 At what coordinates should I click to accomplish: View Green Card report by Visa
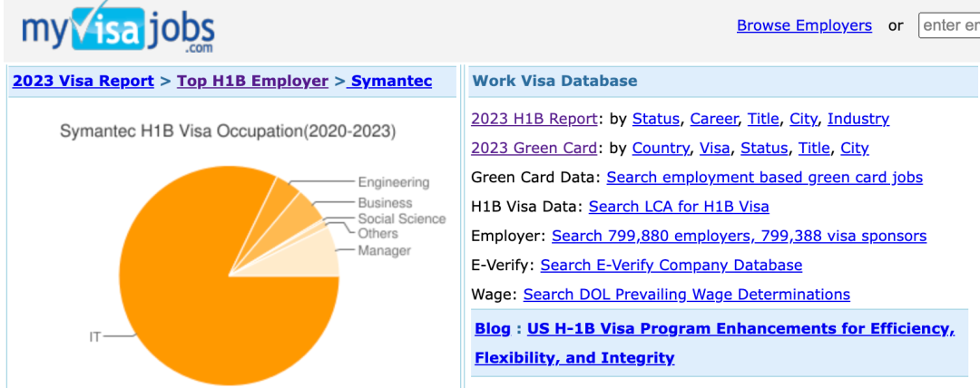pos(715,148)
